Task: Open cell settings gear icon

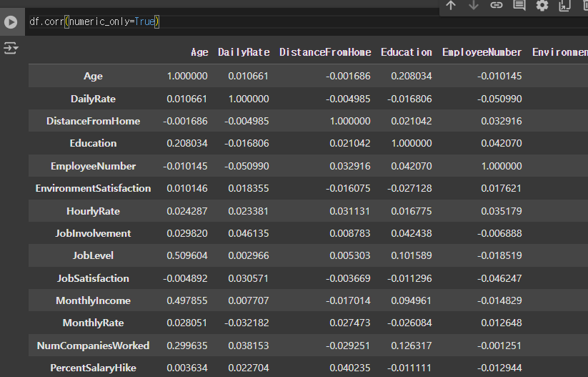Action: coord(542,5)
